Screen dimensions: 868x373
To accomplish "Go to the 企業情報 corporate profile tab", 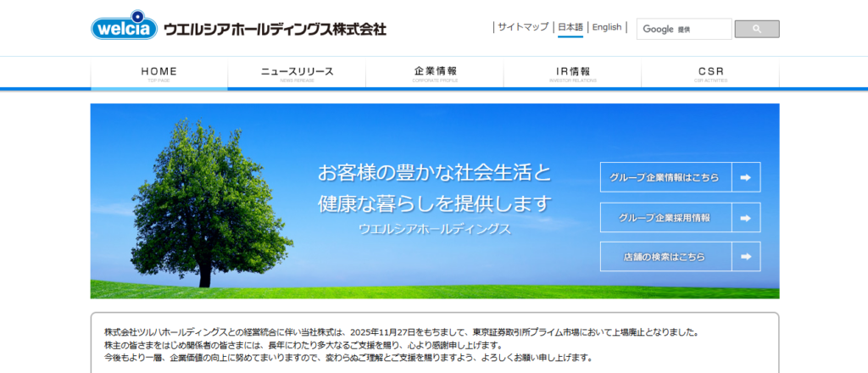I will tap(435, 74).
